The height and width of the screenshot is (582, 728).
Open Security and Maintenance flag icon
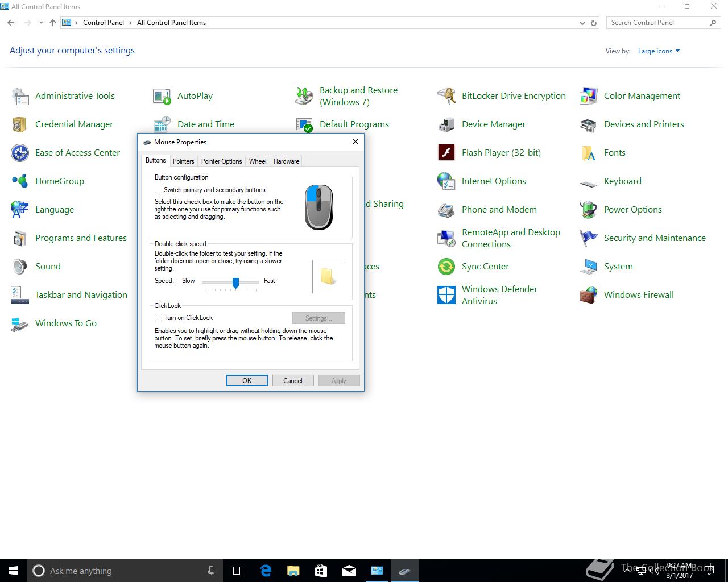pos(589,238)
